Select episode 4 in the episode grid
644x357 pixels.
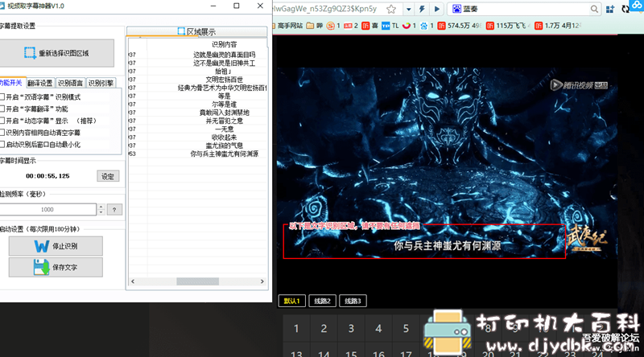(x=378, y=328)
